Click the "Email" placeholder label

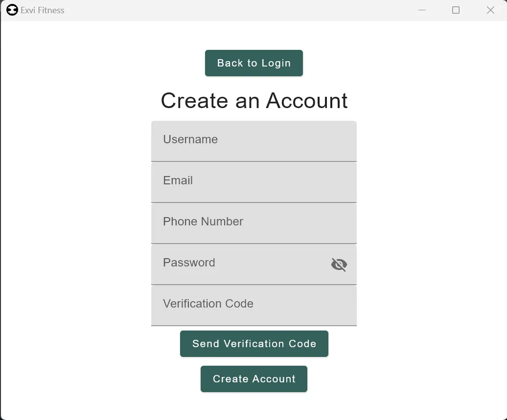178,180
